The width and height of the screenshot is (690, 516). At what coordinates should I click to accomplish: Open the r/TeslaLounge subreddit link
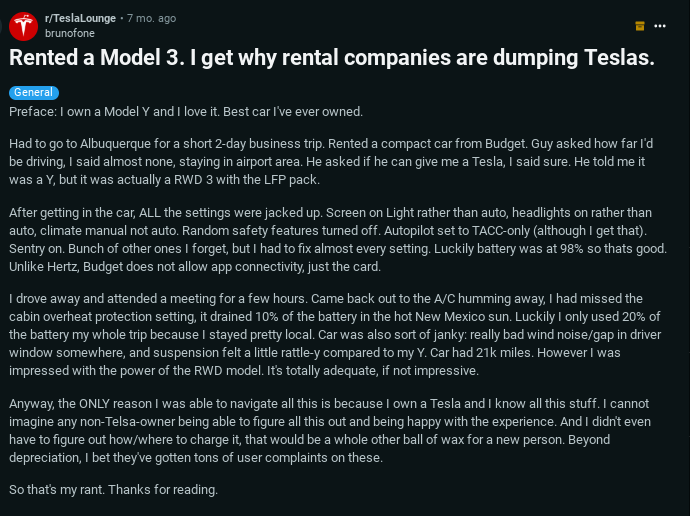(79, 18)
